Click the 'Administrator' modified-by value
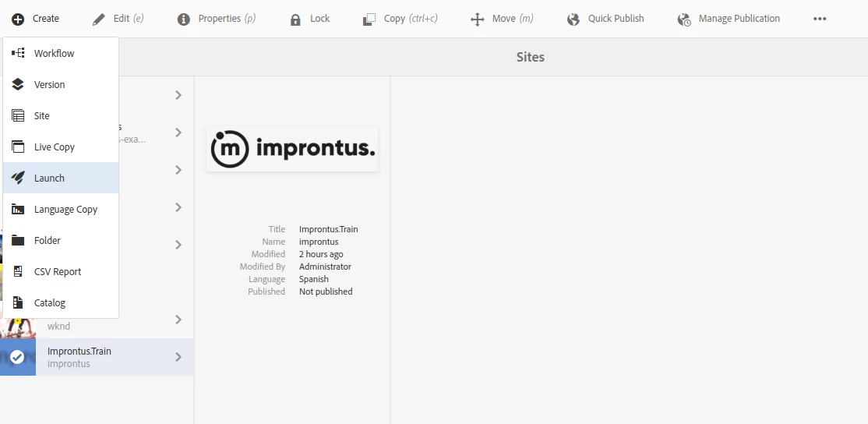This screenshot has width=868, height=424. [325, 267]
